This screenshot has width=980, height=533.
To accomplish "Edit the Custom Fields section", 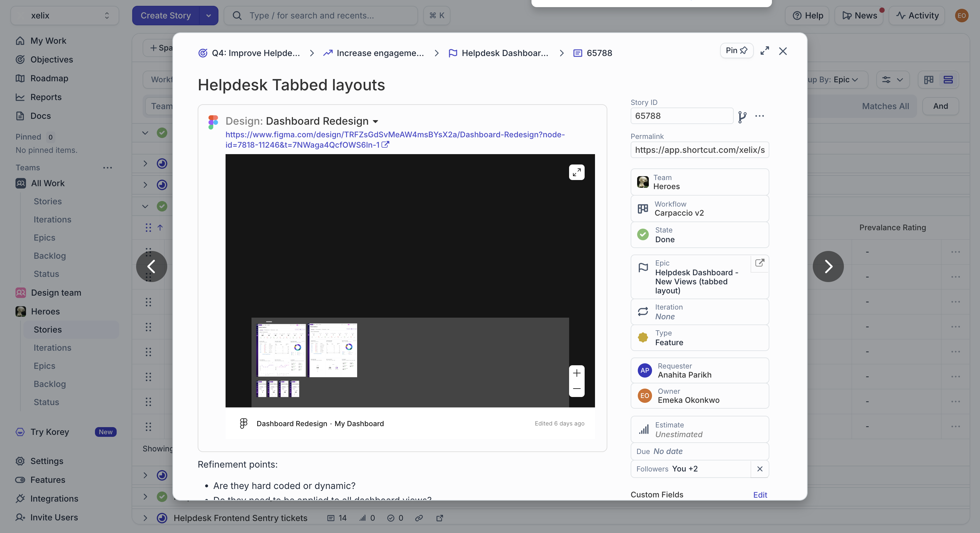I will [760, 494].
